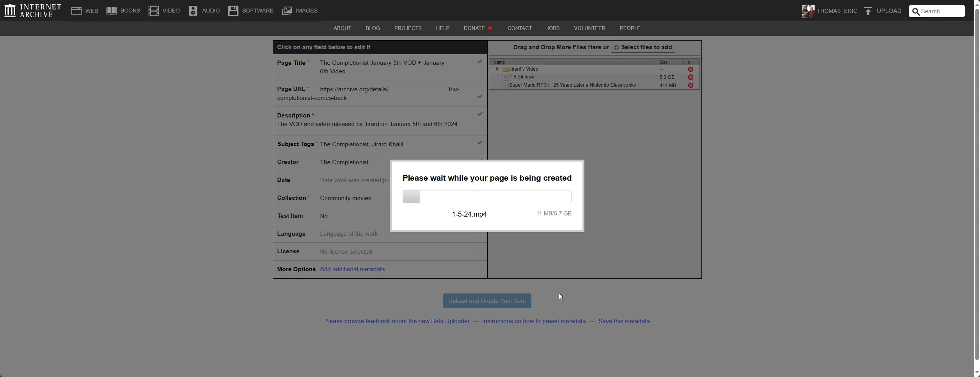Remove the Super Mario RPG mkv file
This screenshot has height=377, width=980.
(691, 85)
